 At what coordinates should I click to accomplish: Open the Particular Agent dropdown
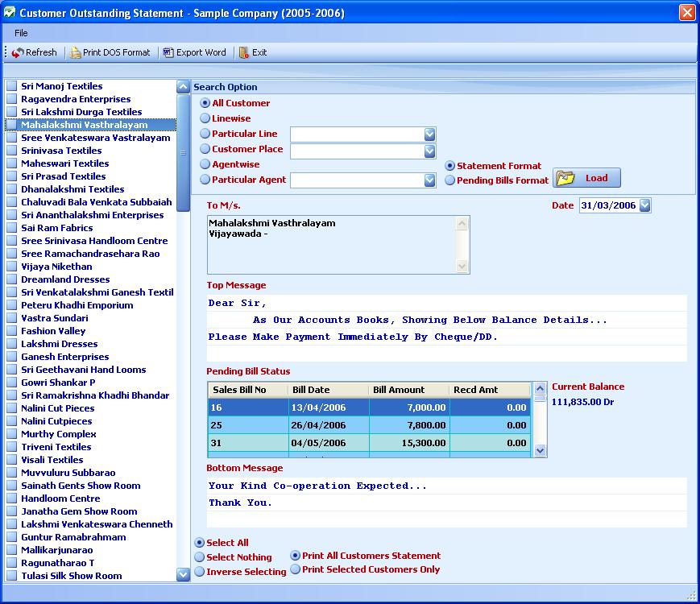(x=429, y=180)
